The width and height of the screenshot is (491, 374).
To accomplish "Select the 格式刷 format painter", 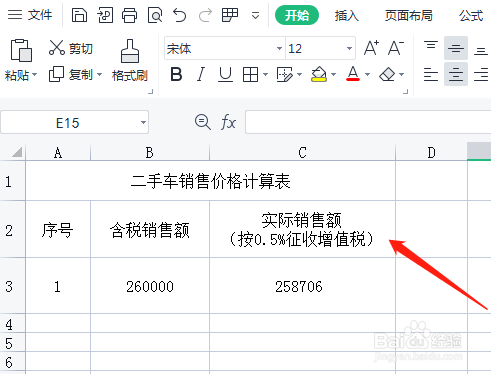I will tap(130, 60).
